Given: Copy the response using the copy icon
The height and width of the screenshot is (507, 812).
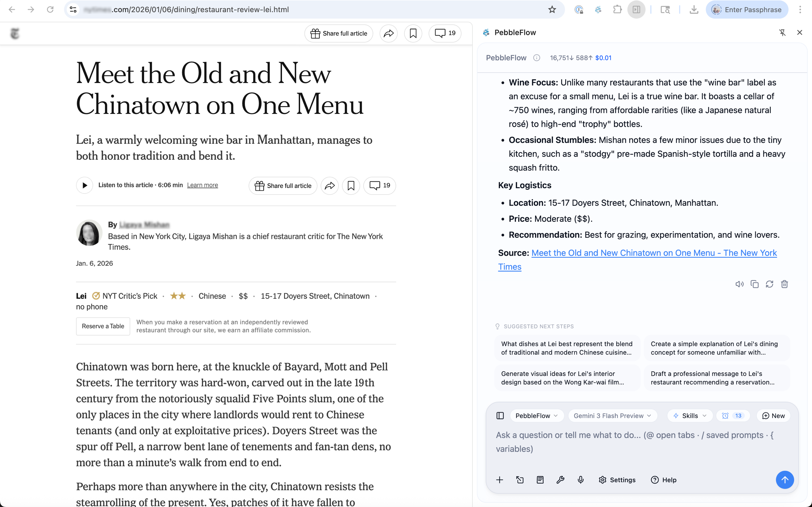Looking at the screenshot, I should tap(755, 284).
